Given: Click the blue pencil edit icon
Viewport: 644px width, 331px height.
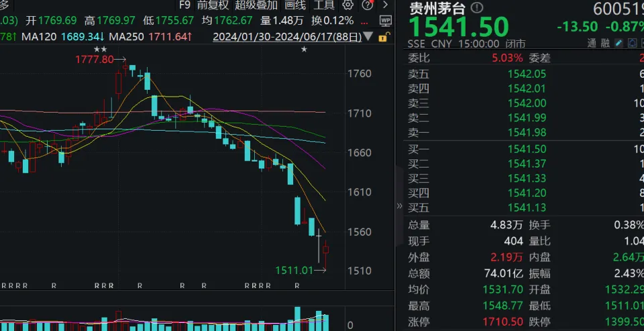Looking at the screenshot, I should 619,44.
